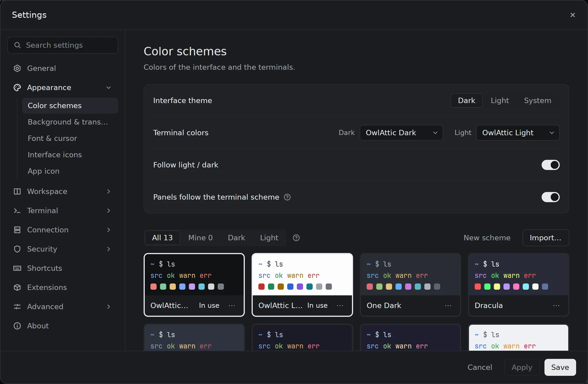Image resolution: width=588 pixels, height=384 pixels.
Task: Open the Light terminal colors dropdown
Action: pos(518,133)
